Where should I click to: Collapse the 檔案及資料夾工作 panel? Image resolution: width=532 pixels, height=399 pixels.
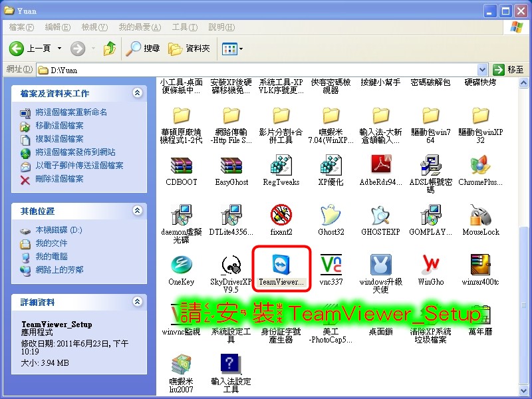click(x=138, y=92)
